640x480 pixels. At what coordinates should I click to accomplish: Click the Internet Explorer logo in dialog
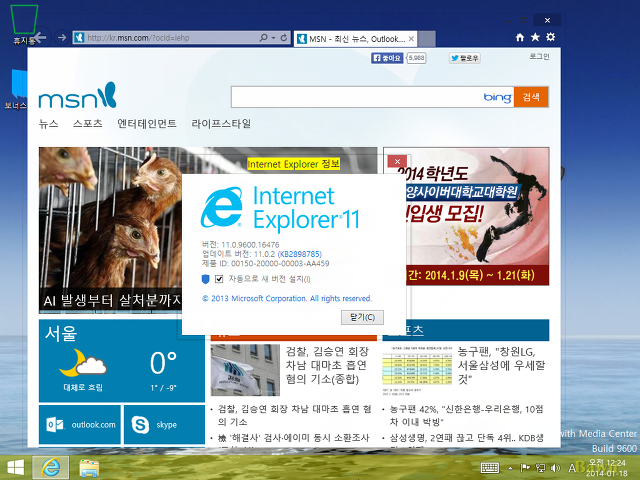222,207
